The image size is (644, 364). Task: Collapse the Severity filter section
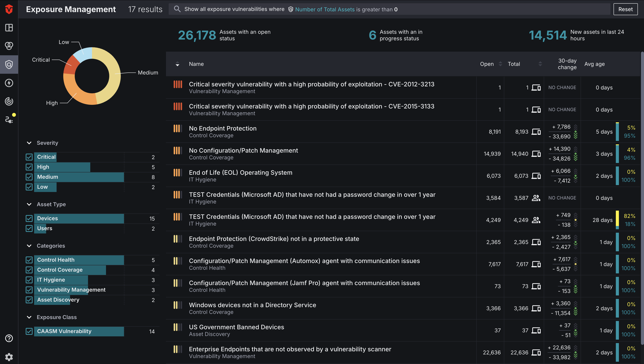tap(29, 143)
